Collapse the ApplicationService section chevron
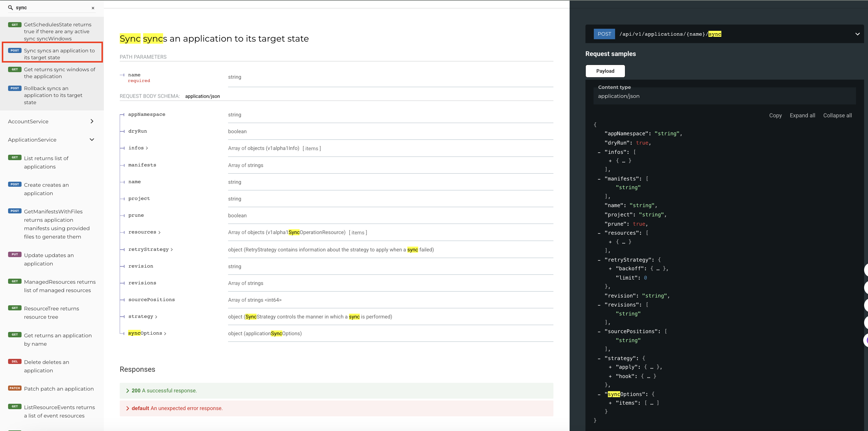868x431 pixels. [92, 139]
